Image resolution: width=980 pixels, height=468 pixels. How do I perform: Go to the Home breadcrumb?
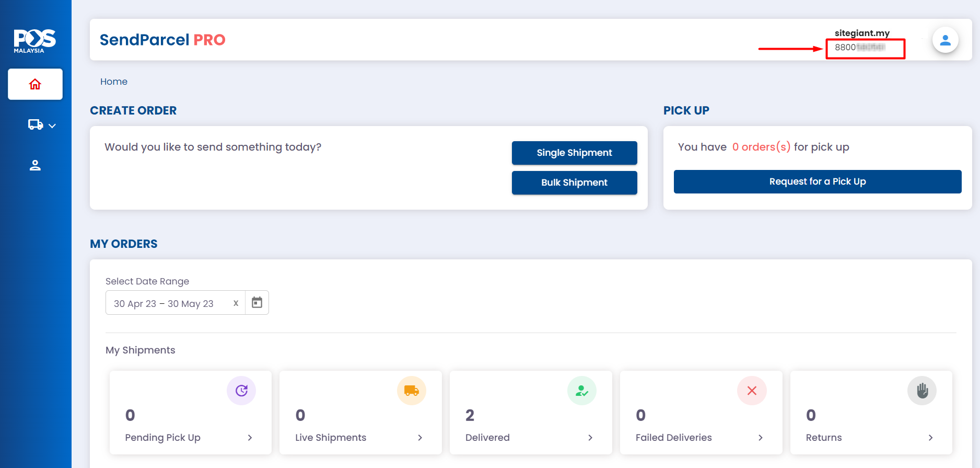(x=114, y=82)
